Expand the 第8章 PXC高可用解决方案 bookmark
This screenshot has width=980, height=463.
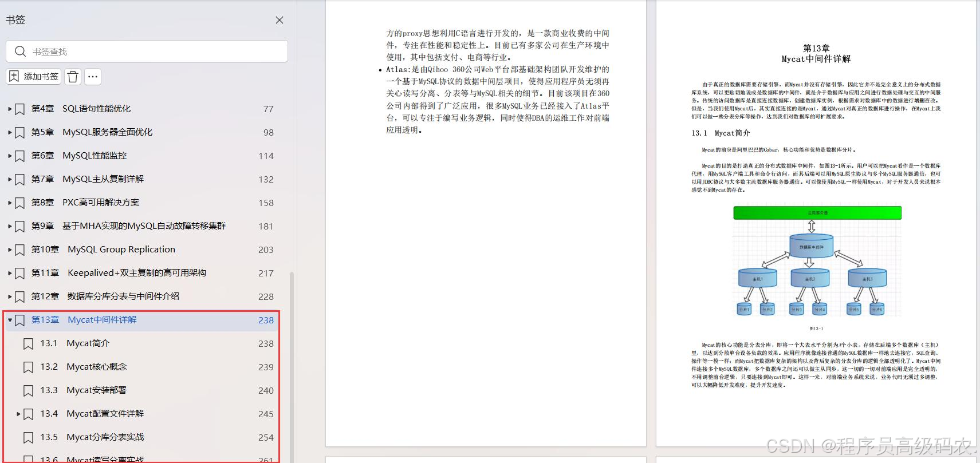pyautogui.click(x=10, y=203)
